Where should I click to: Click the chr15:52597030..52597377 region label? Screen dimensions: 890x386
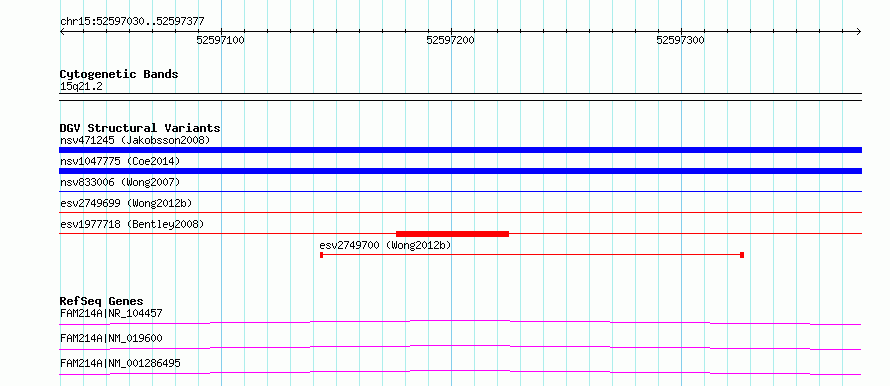click(132, 22)
